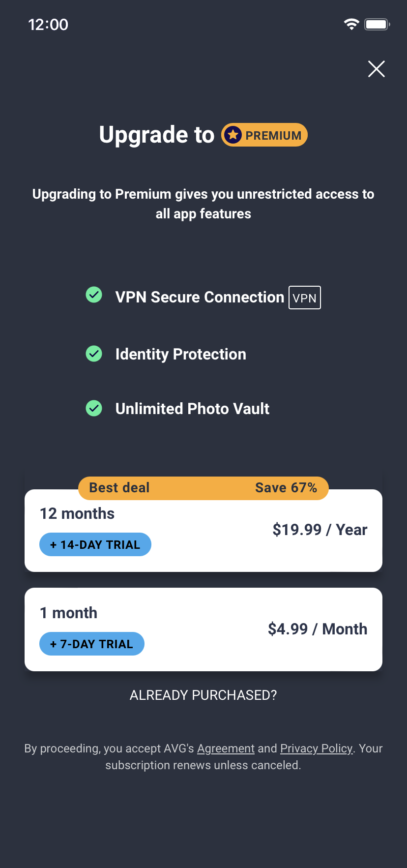Tap the $4.99 / Month price
This screenshot has width=407, height=868.
point(318,629)
